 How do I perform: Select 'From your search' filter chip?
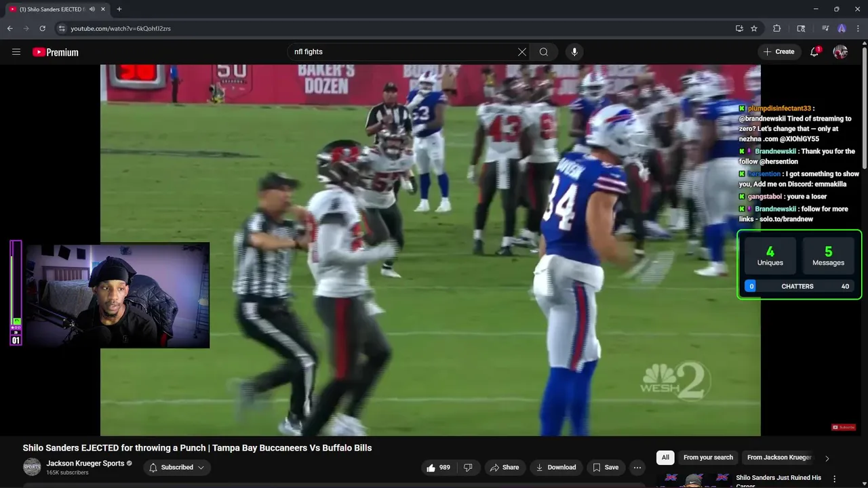(x=708, y=457)
